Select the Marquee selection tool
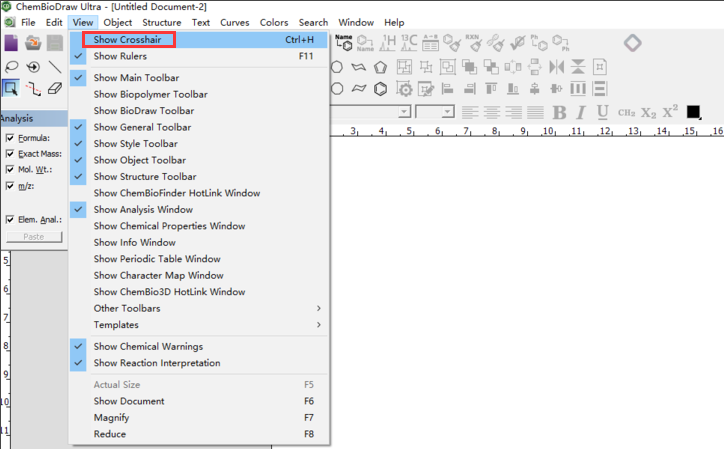This screenshot has width=724, height=449. coord(11,88)
